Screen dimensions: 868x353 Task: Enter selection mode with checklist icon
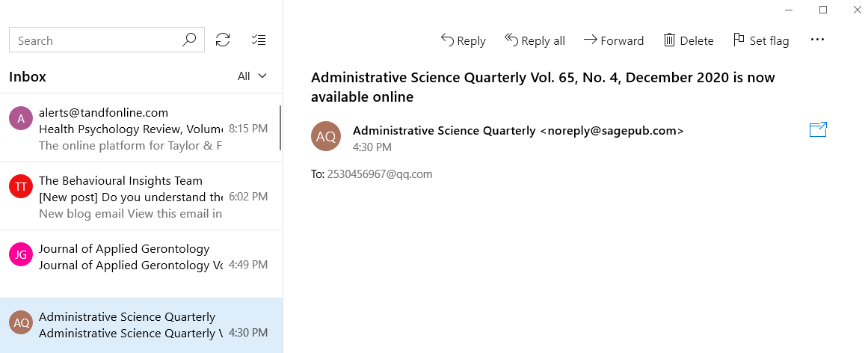click(259, 40)
